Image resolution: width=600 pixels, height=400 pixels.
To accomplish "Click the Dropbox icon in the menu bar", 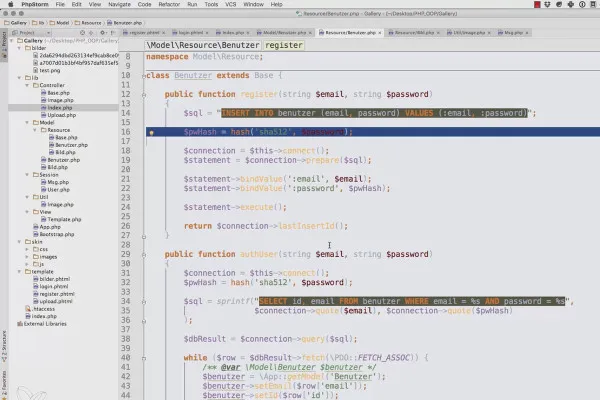I will click(x=548, y=4).
